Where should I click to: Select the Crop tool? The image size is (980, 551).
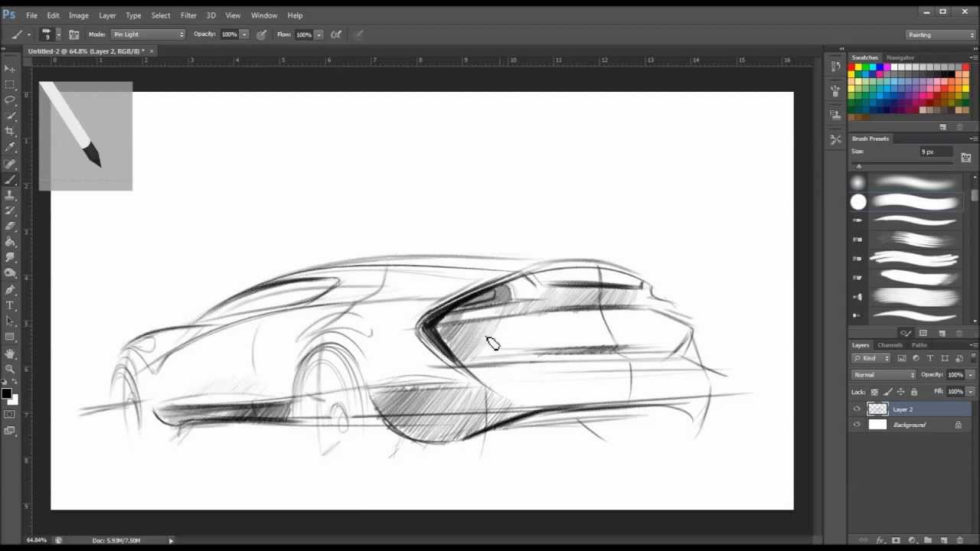11,132
